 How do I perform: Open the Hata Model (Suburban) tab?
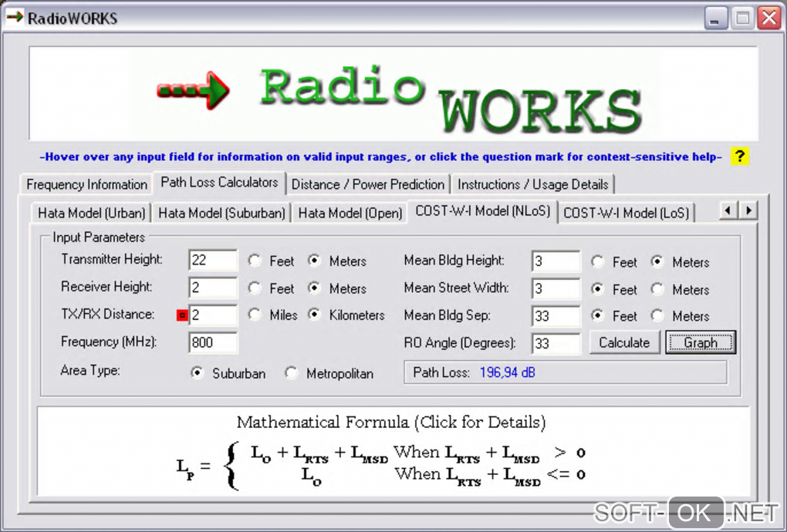221,213
